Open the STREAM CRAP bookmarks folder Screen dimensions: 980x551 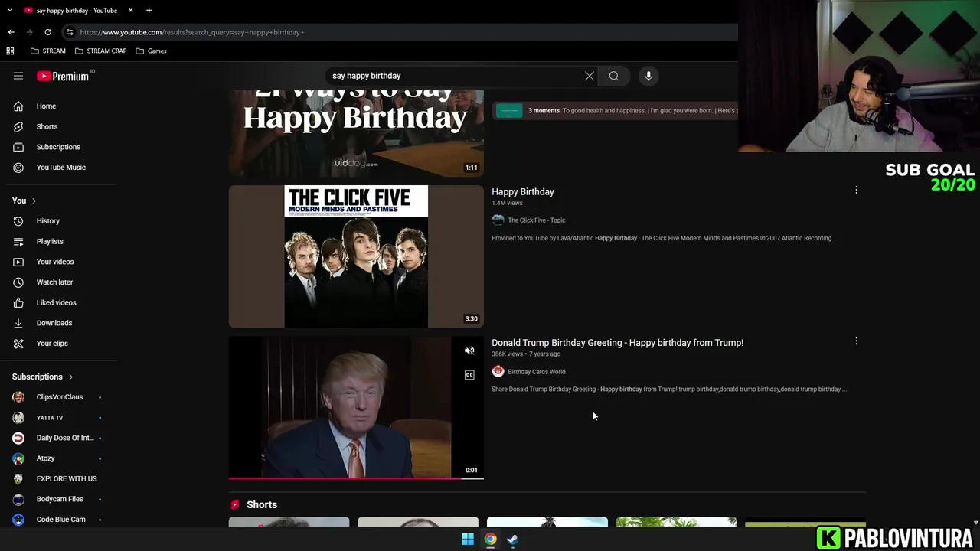(100, 51)
